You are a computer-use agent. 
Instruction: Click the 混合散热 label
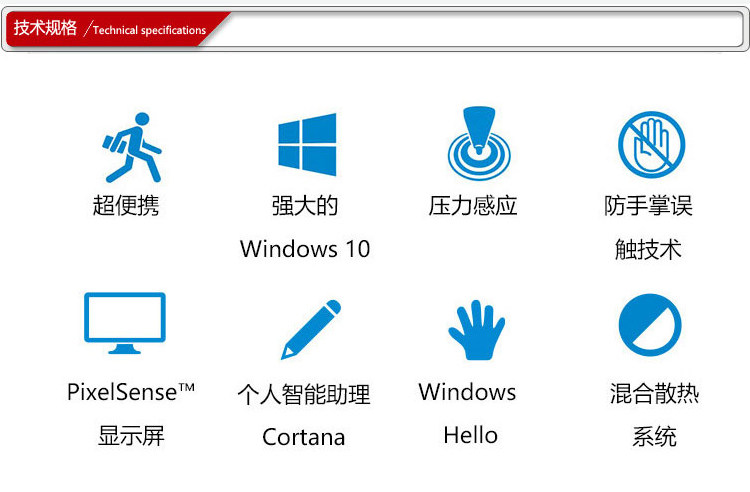coord(654,394)
